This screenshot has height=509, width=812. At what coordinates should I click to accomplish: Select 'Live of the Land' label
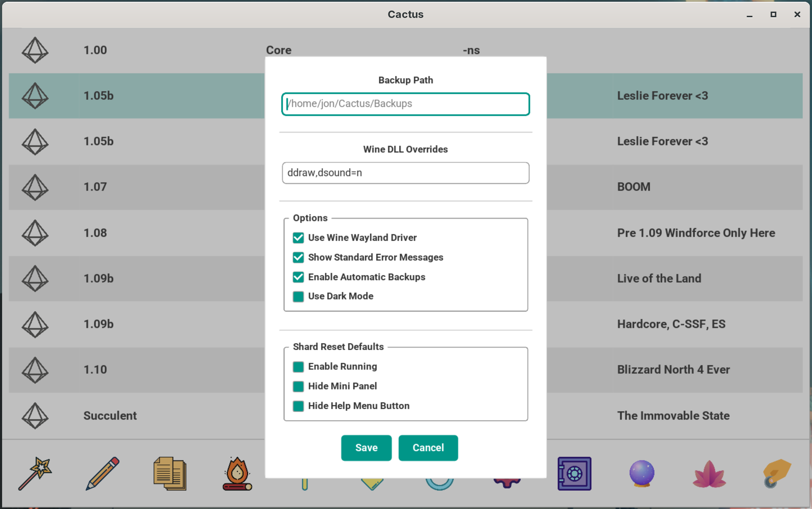[659, 278]
